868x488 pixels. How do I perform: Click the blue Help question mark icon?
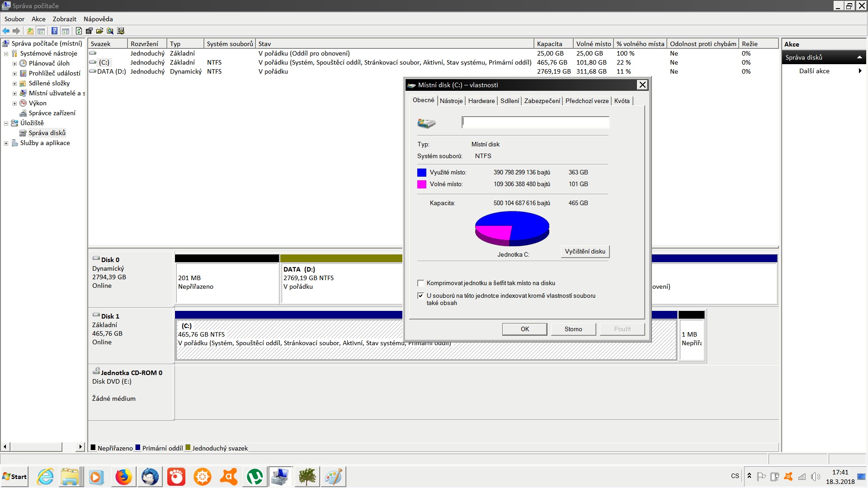(54, 31)
